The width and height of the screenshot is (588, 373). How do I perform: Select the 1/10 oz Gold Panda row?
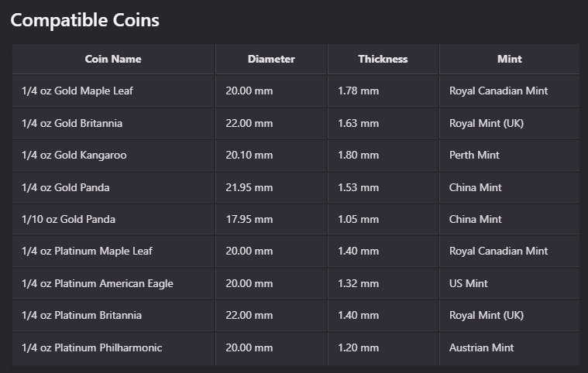69,220
